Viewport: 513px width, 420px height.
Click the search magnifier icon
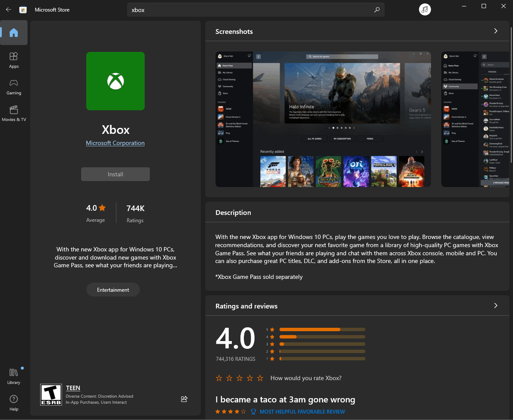click(x=377, y=10)
